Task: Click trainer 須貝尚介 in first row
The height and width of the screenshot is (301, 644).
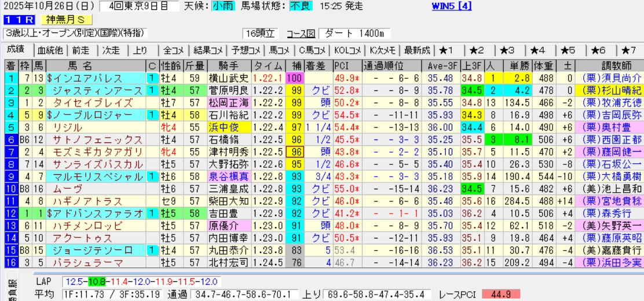Action: pyautogui.click(x=612, y=78)
